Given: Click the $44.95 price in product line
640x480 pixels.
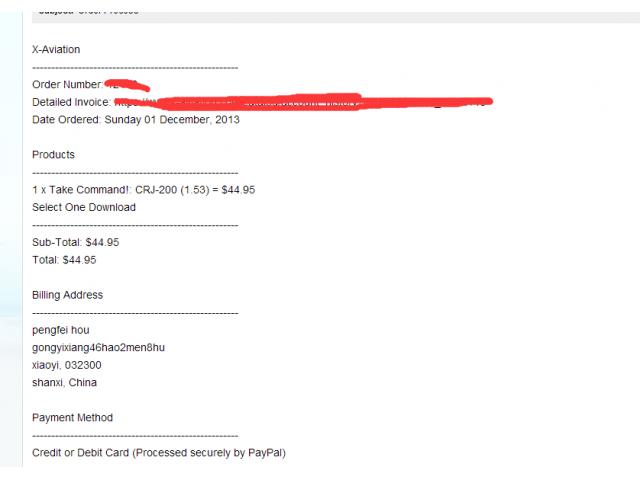Looking at the screenshot, I should click(x=238, y=190).
